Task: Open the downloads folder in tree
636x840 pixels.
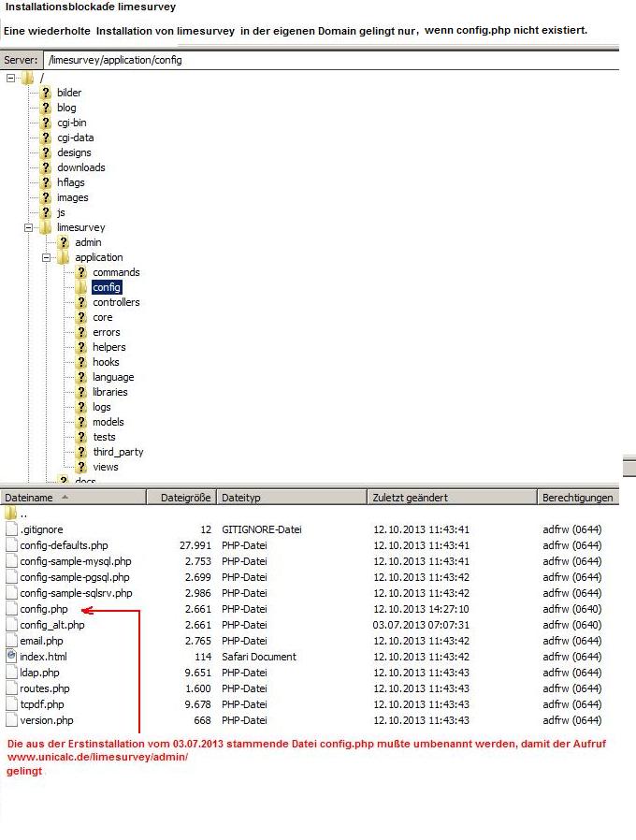Action: (x=81, y=167)
